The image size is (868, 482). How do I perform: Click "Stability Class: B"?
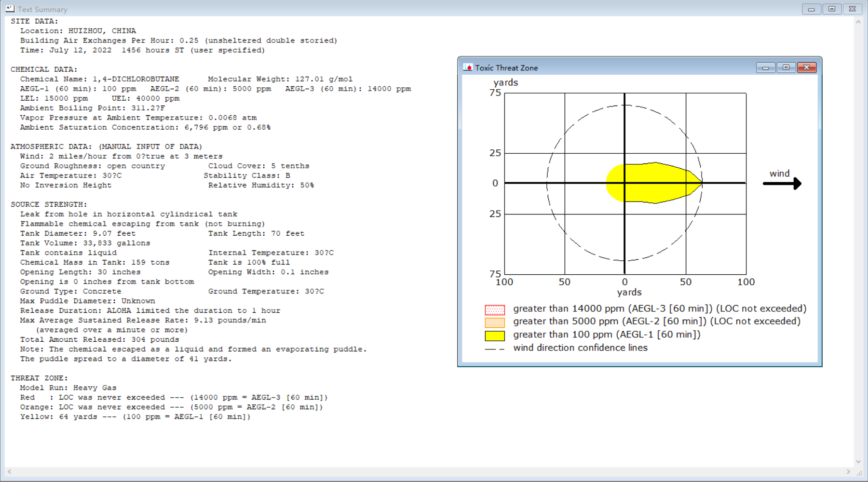(x=247, y=175)
